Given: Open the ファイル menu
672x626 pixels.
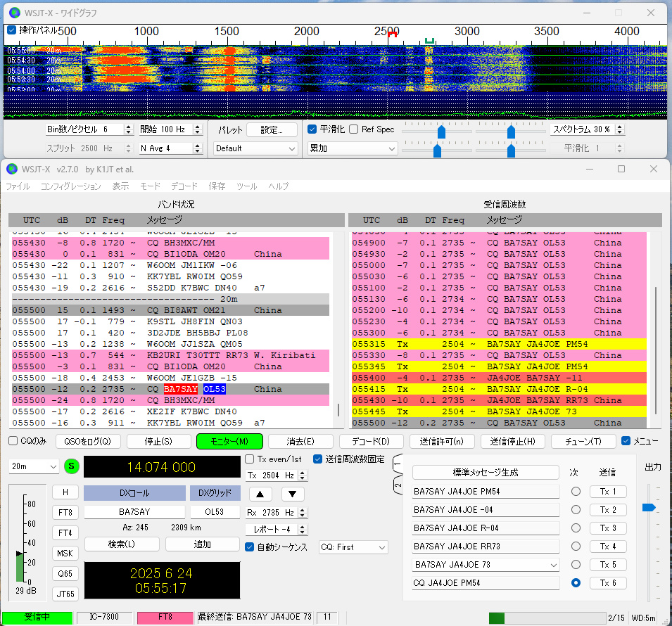Looking at the screenshot, I should point(18,187).
